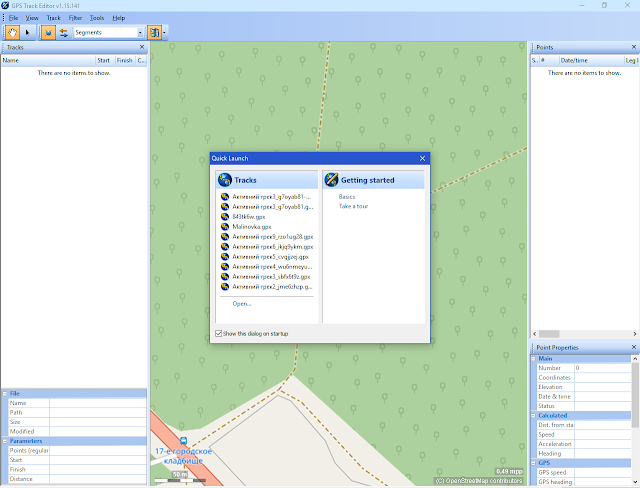The image size is (640, 488).
Task: Open the Filter menu
Action: (75, 18)
